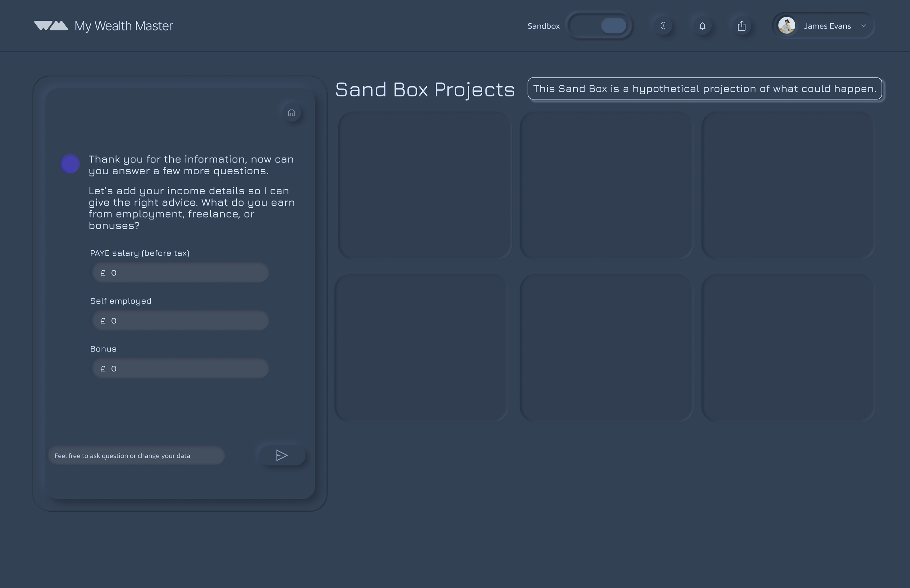This screenshot has width=910, height=588.
Task: Click the Sand Box hypothetical projection notice
Action: pos(705,88)
